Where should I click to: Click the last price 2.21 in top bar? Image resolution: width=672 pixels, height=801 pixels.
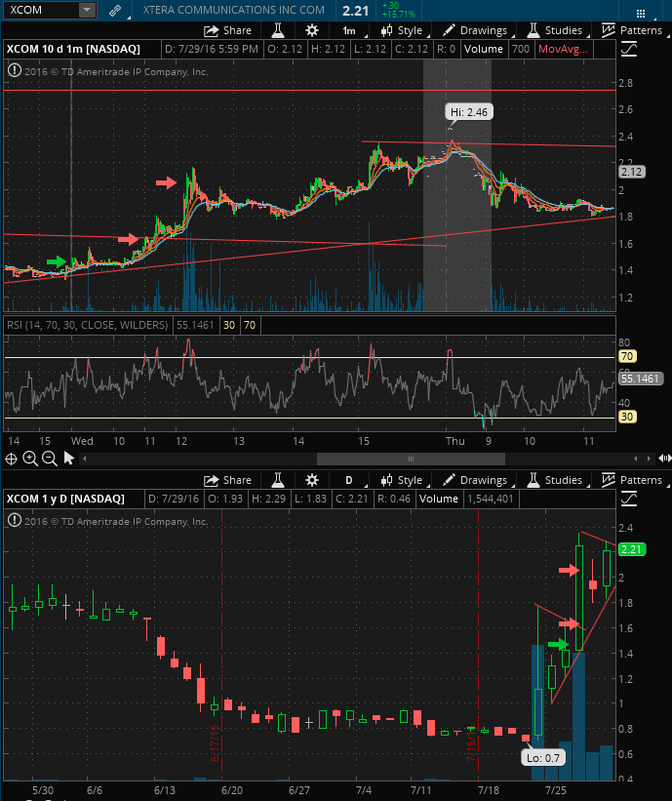(x=355, y=10)
